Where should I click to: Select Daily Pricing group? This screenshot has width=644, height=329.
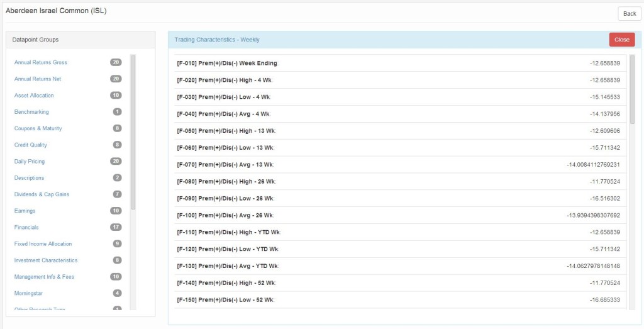click(30, 162)
